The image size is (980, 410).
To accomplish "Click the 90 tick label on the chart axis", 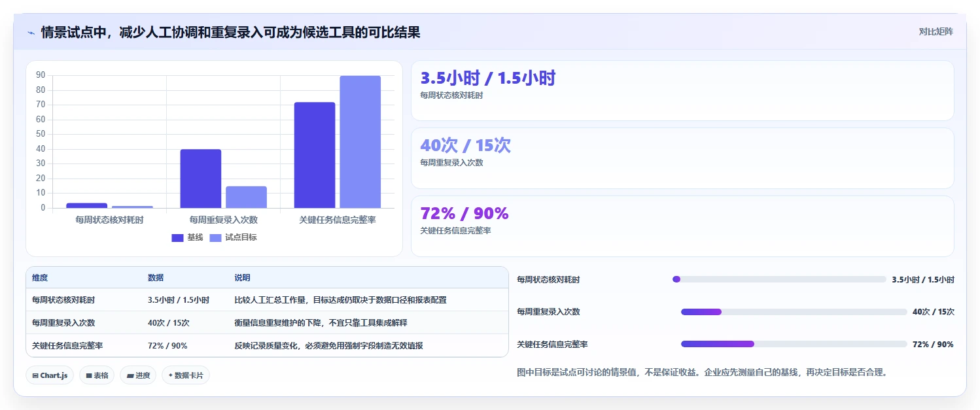I will click(x=41, y=75).
